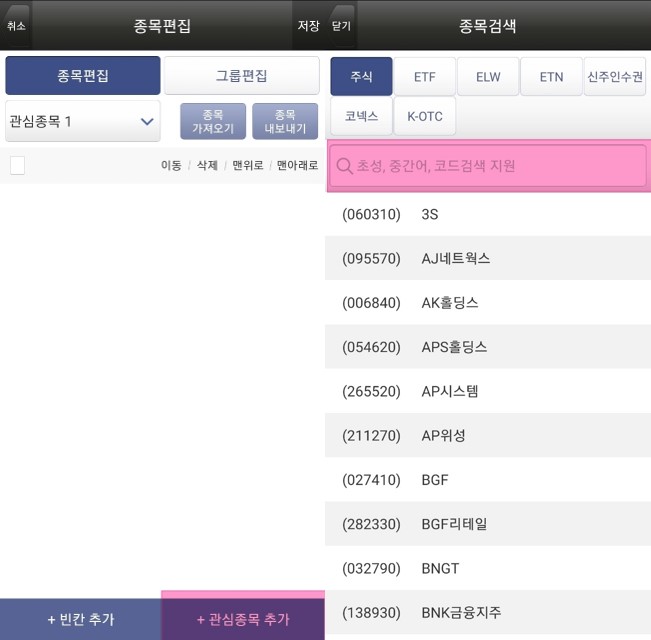The image size is (651, 640).
Task: Select the K-OTC category tab
Action: pos(425,116)
